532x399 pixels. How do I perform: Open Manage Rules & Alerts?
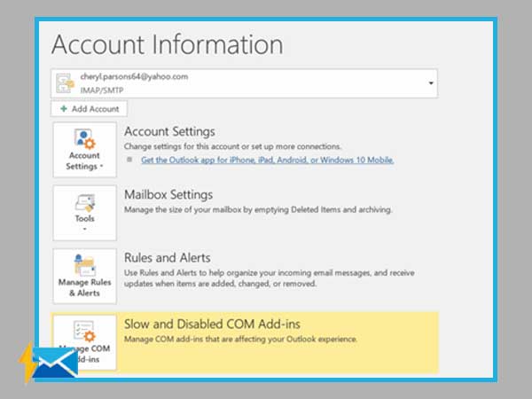click(84, 276)
